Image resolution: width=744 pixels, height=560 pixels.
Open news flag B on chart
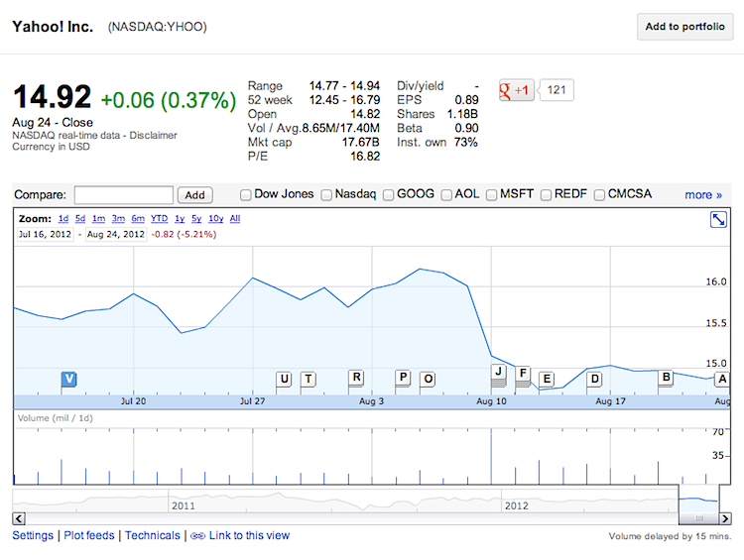pyautogui.click(x=667, y=378)
